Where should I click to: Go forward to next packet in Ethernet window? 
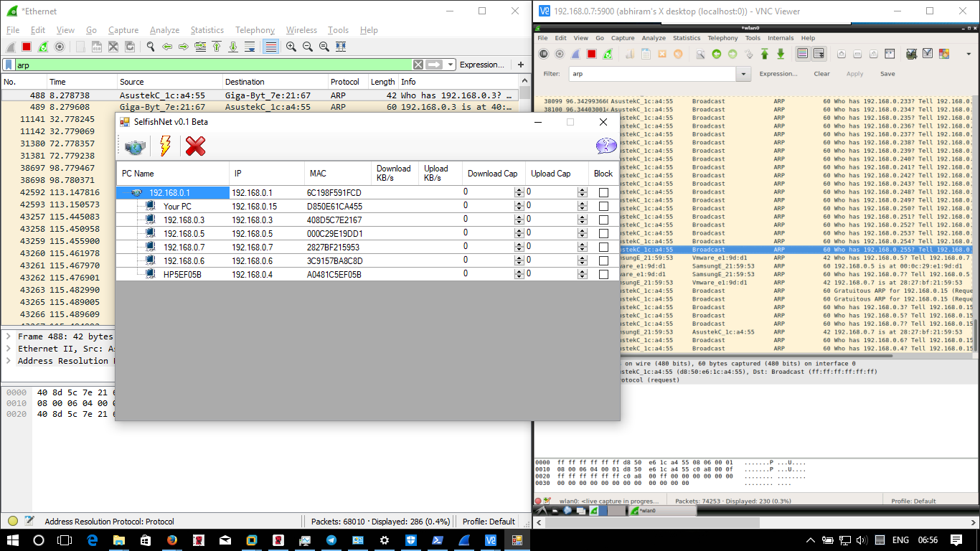(x=184, y=47)
